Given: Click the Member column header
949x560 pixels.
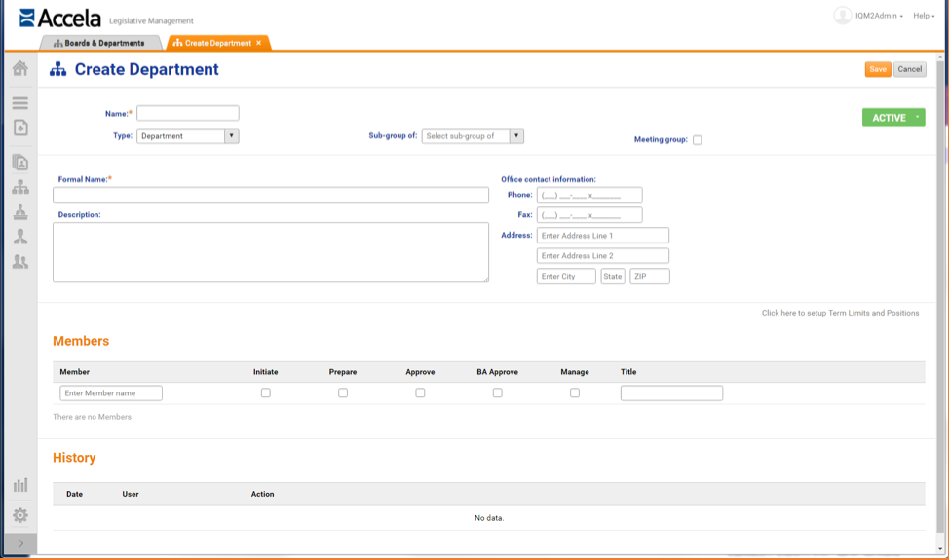Looking at the screenshot, I should [74, 372].
